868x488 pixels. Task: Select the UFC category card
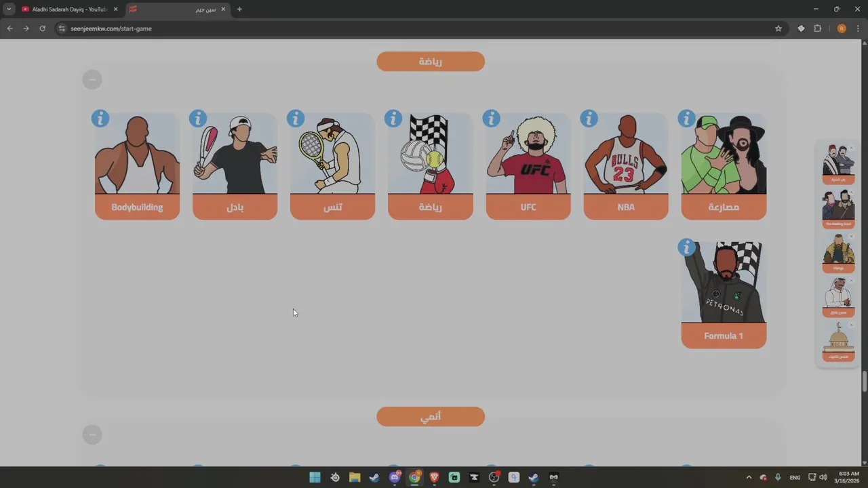tap(528, 166)
